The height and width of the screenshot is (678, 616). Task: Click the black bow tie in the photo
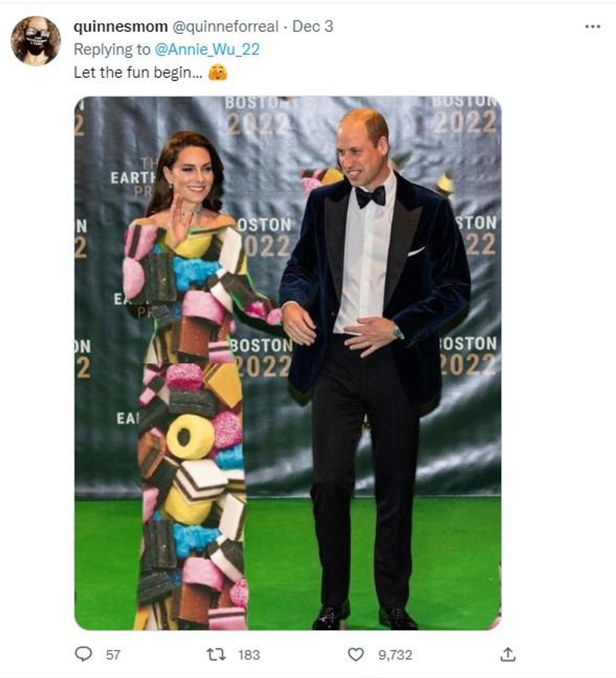[370, 196]
